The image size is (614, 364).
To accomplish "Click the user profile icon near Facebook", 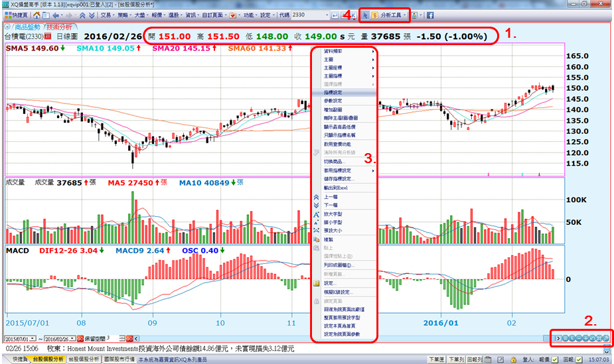I will [415, 15].
